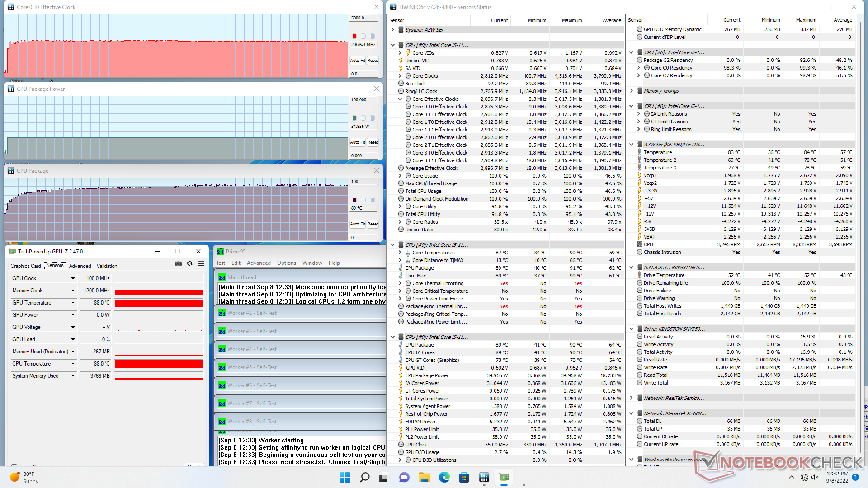868x488 pixels.
Task: Click Microsoft Store taskbar icon
Action: coord(464,477)
